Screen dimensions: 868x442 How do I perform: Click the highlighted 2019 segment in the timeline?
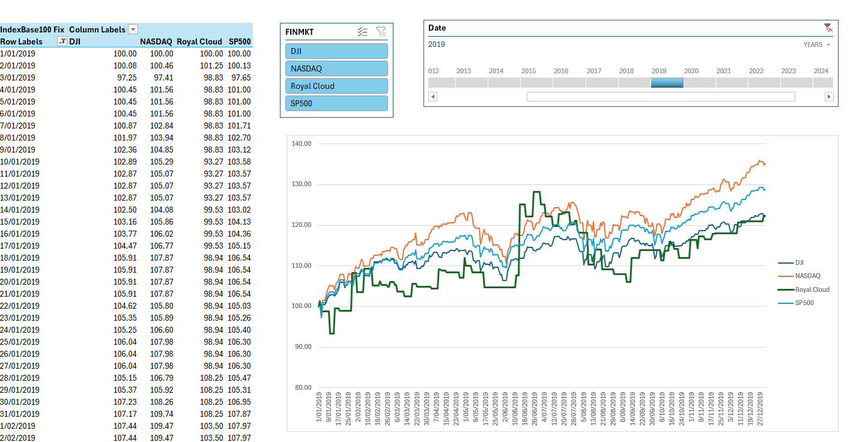(667, 82)
